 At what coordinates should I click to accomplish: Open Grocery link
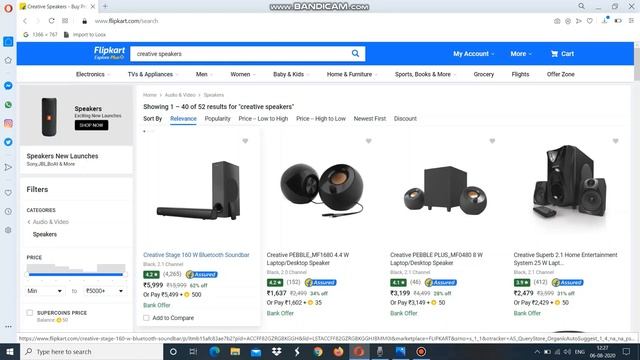coord(484,74)
